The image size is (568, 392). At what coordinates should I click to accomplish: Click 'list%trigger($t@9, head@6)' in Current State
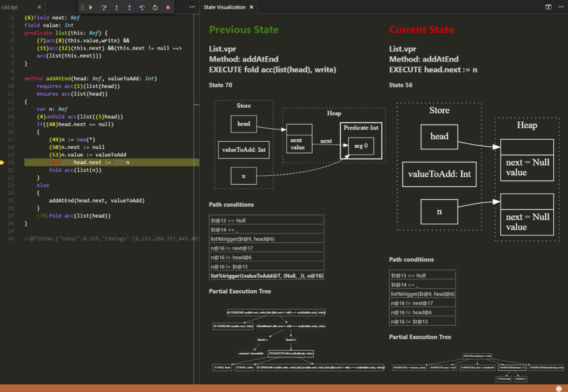click(422, 294)
